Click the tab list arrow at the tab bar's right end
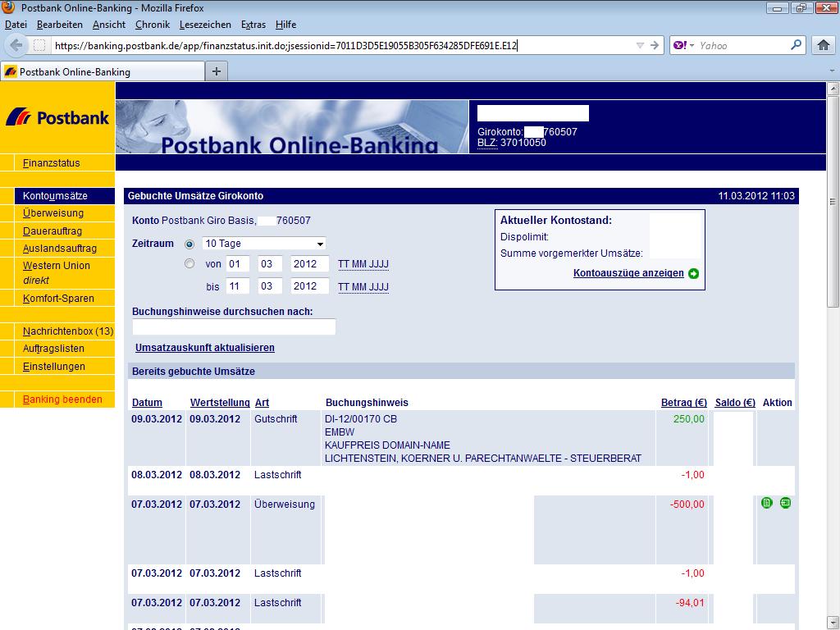 pos(832,71)
